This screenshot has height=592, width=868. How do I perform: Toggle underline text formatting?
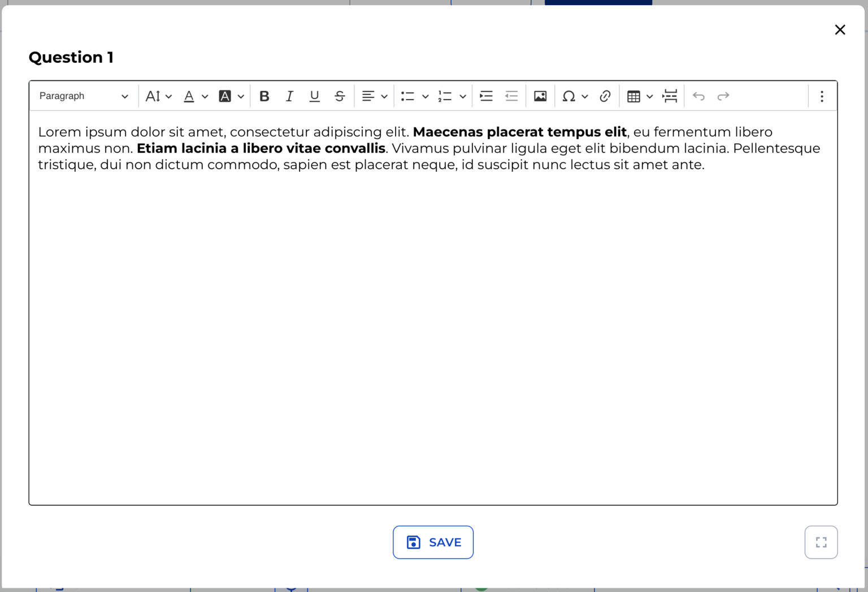point(315,96)
